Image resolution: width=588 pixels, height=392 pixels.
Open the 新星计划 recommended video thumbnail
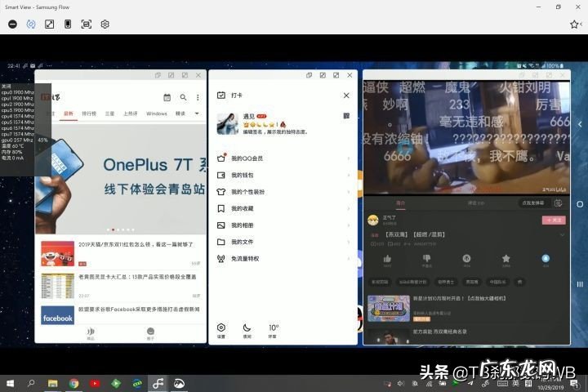[389, 309]
